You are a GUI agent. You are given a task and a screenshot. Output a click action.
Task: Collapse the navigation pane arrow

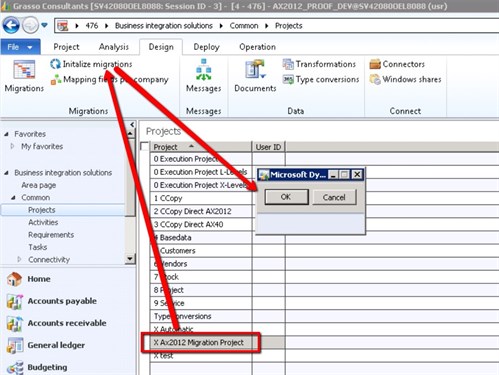coord(132,125)
